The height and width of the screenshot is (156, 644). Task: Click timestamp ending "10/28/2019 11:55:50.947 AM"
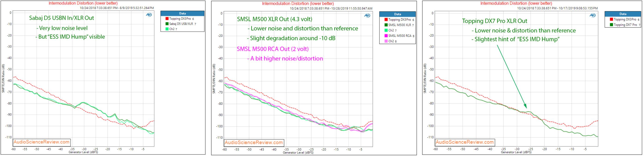[x=331, y=9]
